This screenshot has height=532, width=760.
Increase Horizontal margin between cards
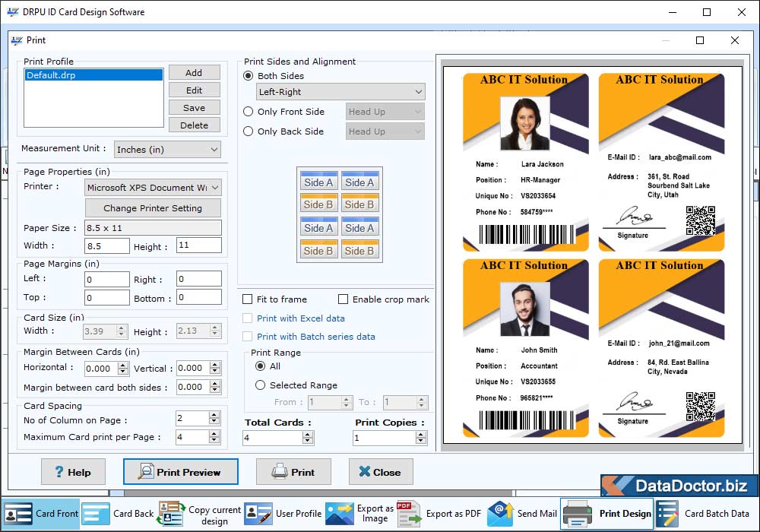coord(123,366)
